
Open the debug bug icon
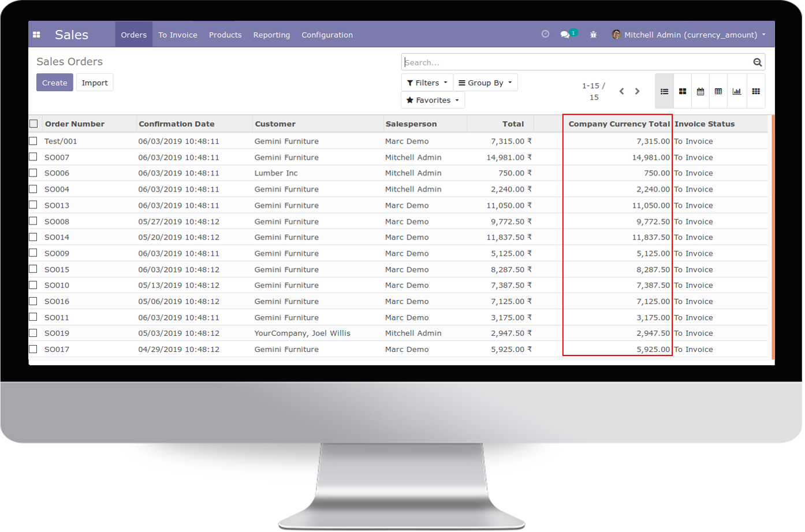pos(593,35)
